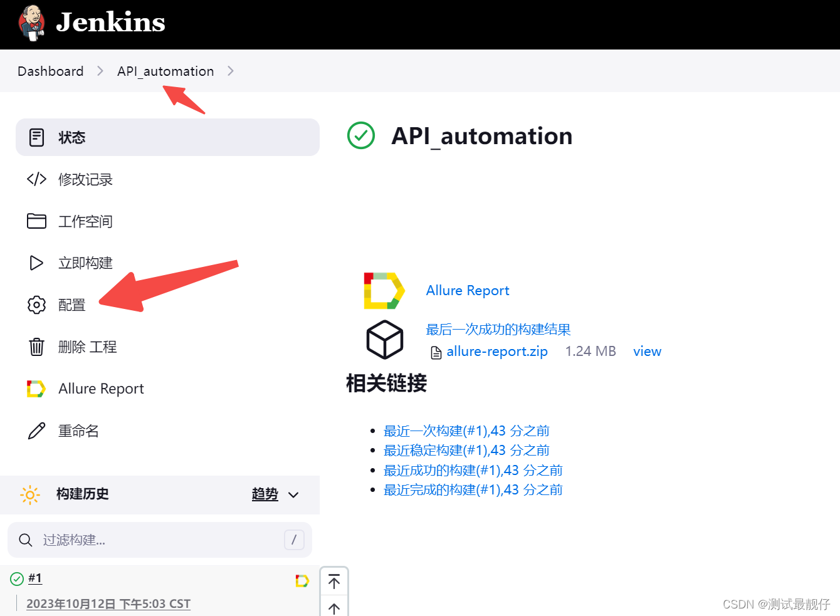Click the gear icon beside 配置

(36, 305)
